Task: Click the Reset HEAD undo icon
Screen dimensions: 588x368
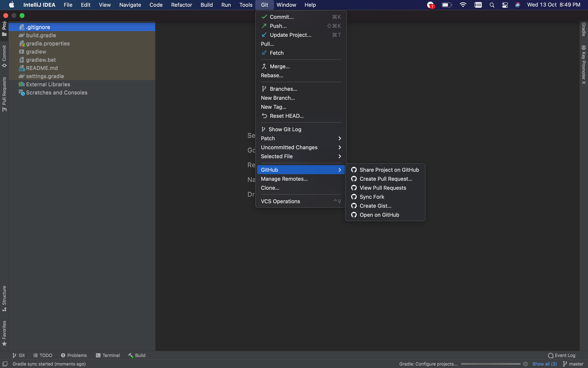Action: click(x=264, y=116)
